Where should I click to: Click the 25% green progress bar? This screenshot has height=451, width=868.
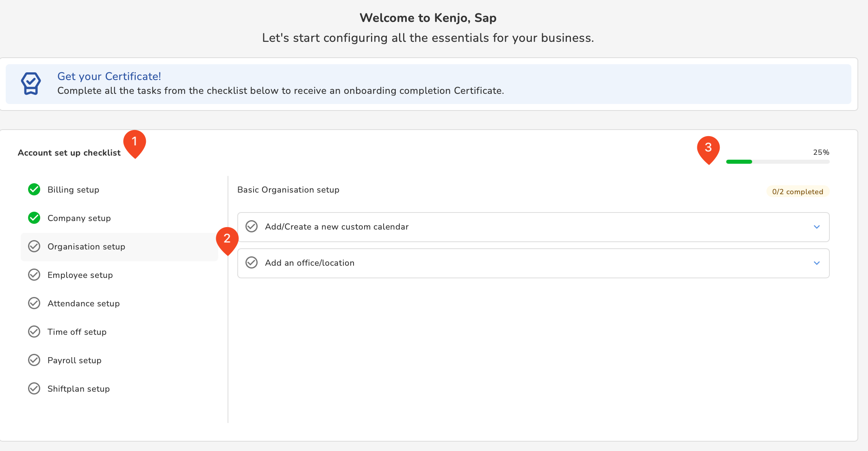[x=739, y=162]
